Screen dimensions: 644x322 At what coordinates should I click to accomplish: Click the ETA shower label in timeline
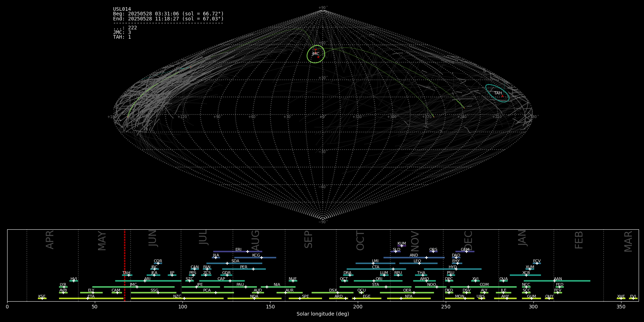click(91, 297)
